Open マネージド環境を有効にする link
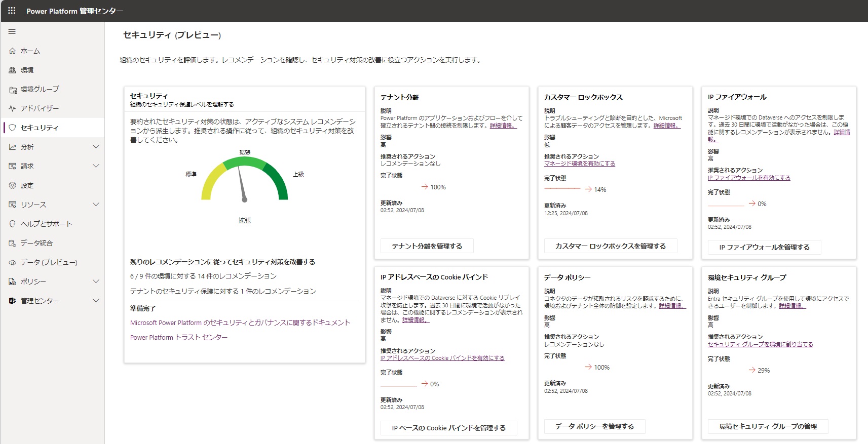The image size is (868, 444). 580,164
